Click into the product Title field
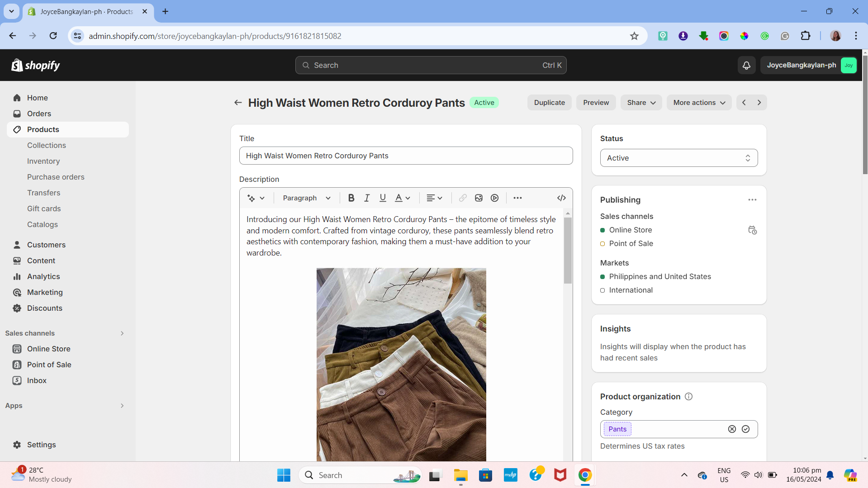Image resolution: width=868 pixels, height=488 pixels. click(x=406, y=156)
